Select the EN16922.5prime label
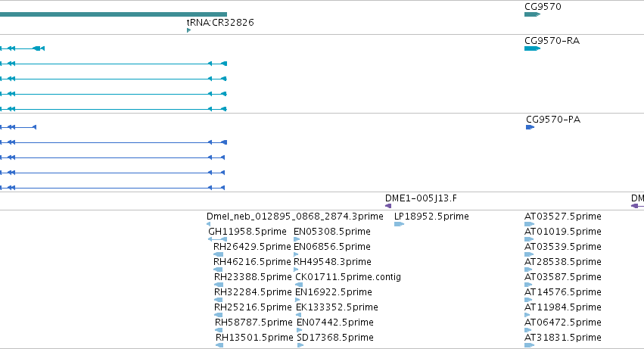Viewport: 644px width, 349px height. [334, 292]
